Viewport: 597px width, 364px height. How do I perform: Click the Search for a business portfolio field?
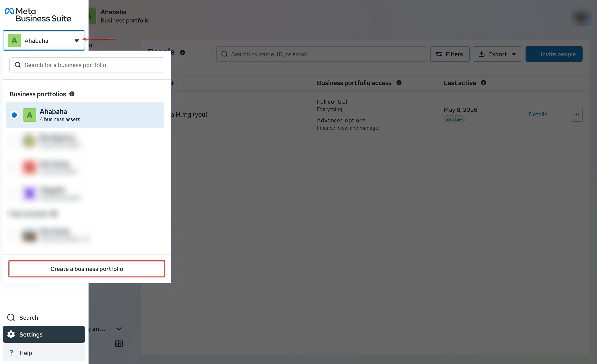[87, 65]
